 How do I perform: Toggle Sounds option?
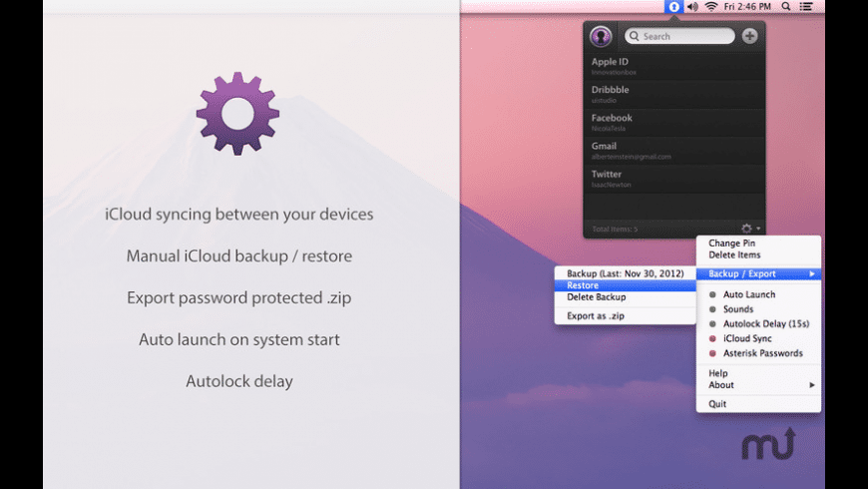pos(758,309)
